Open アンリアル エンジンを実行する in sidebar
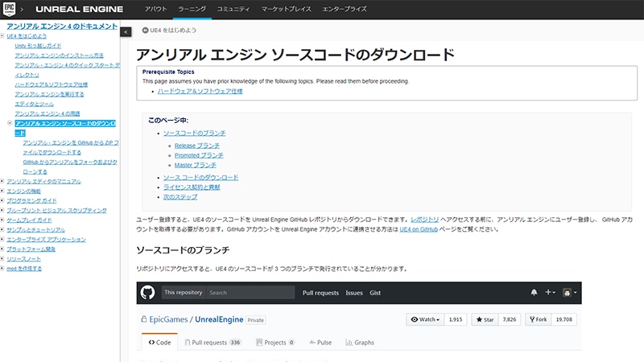This screenshot has width=644, height=362. point(49,94)
